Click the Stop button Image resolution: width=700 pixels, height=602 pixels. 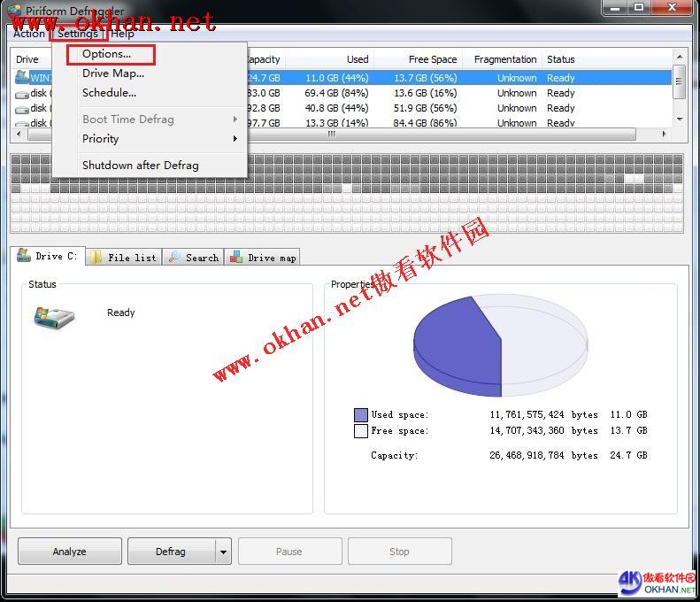click(x=399, y=552)
